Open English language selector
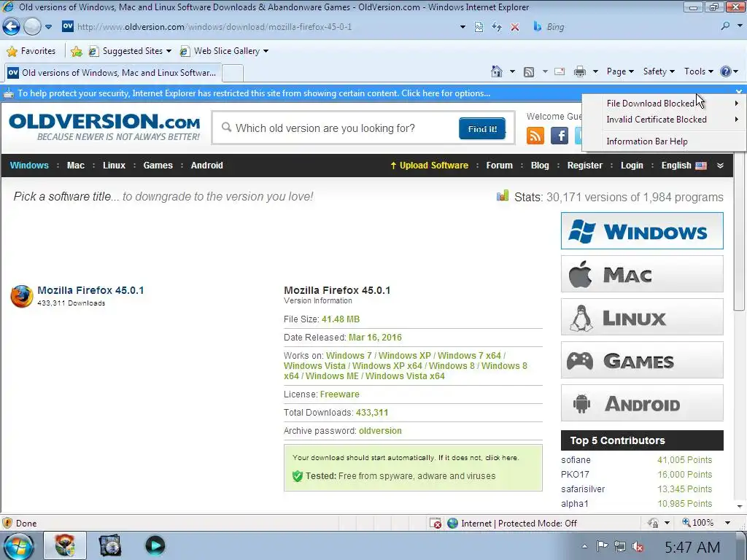747x560 pixels. 684,166
